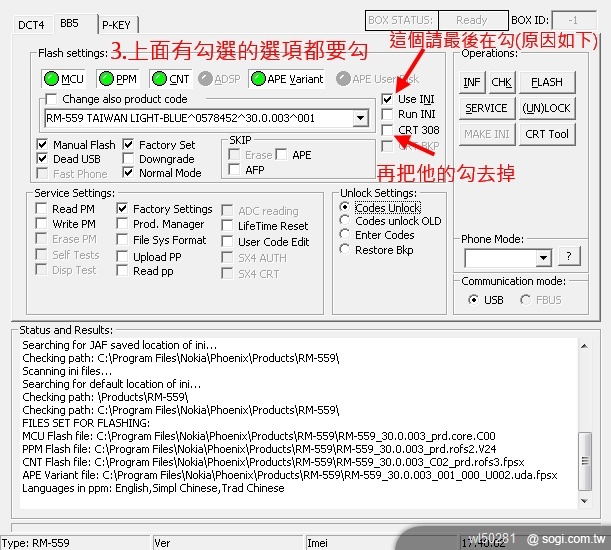Enable the Dead USB checkbox
611x550 pixels.
pos(42,159)
